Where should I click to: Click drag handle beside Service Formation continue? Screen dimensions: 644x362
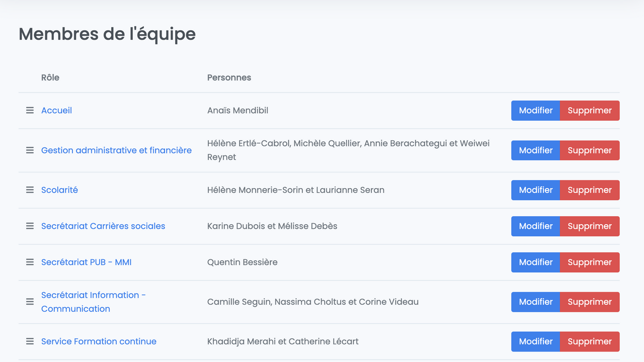pos(30,341)
